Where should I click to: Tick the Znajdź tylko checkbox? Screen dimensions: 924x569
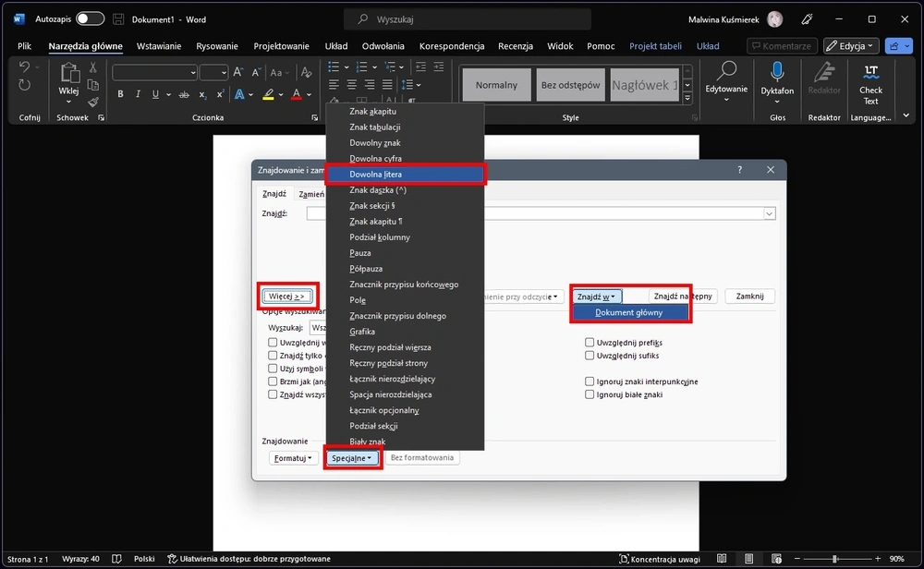[273, 356]
